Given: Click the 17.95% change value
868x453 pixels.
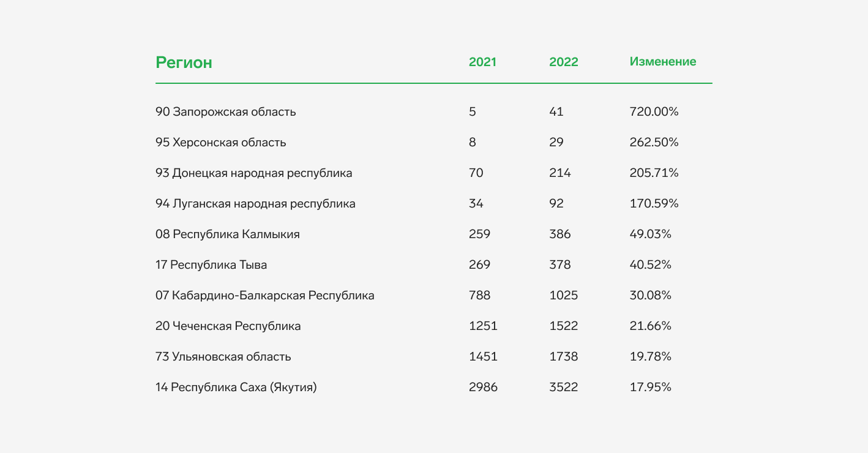Looking at the screenshot, I should point(651,387).
